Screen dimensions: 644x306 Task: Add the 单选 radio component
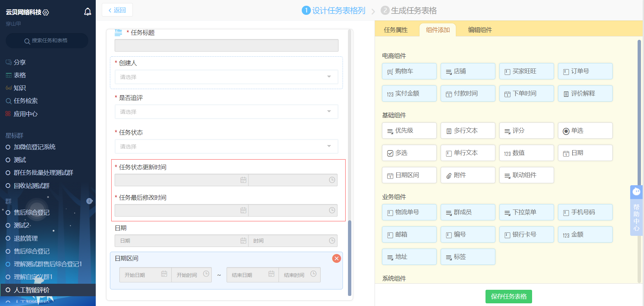tap(585, 131)
